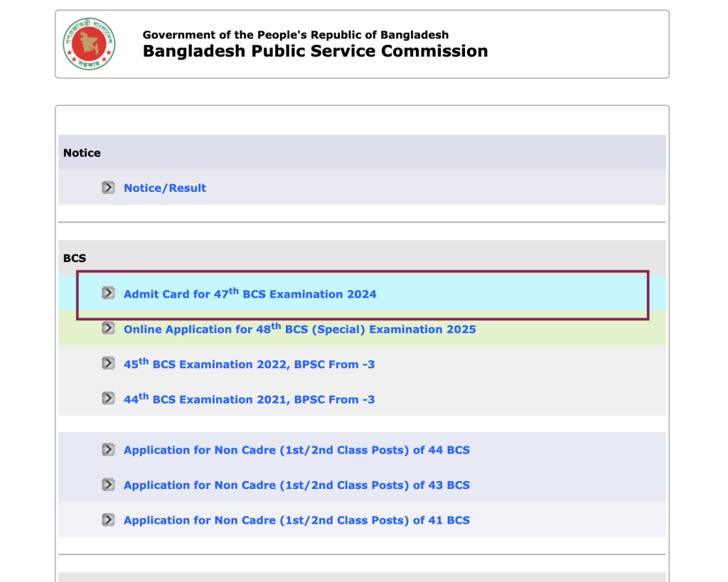Viewport: 728px width, 582px height.
Task: Click arrow icon beside Admit Card for 47th BCS
Action: point(108,293)
